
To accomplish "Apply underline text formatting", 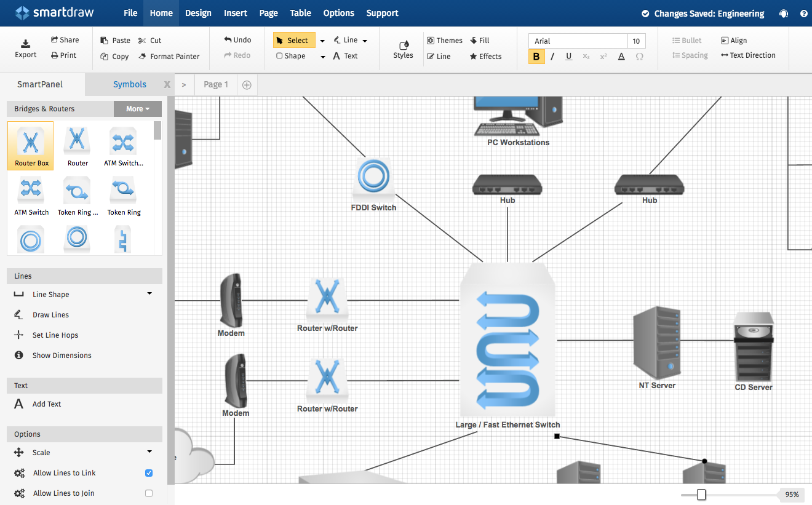I will 569,57.
